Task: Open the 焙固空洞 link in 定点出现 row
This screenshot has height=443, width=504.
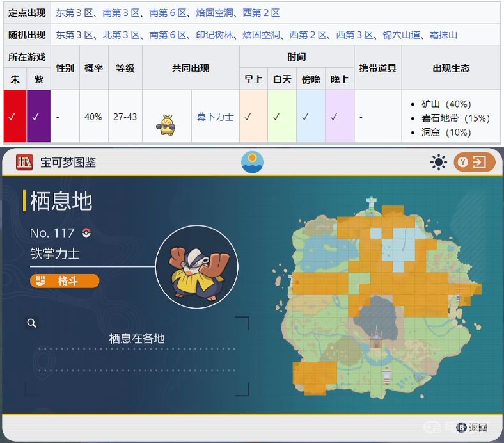Action: tap(214, 13)
